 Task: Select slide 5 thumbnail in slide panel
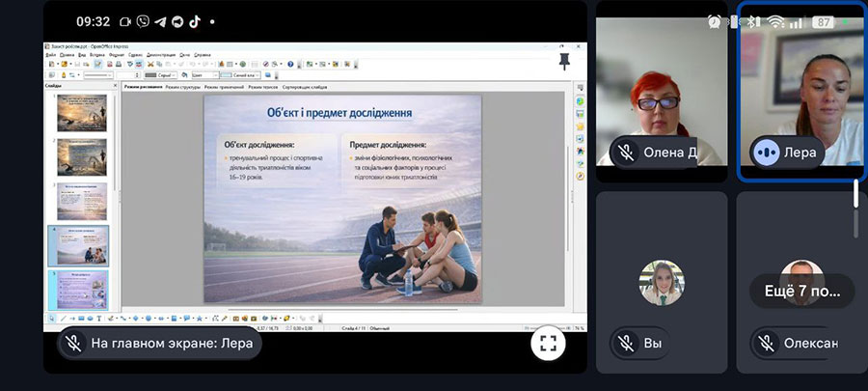tap(83, 289)
